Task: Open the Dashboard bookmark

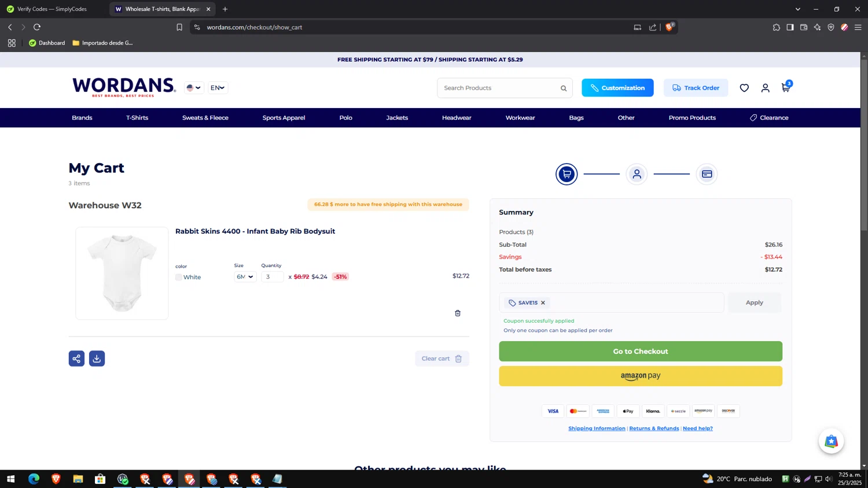Action: coord(47,43)
